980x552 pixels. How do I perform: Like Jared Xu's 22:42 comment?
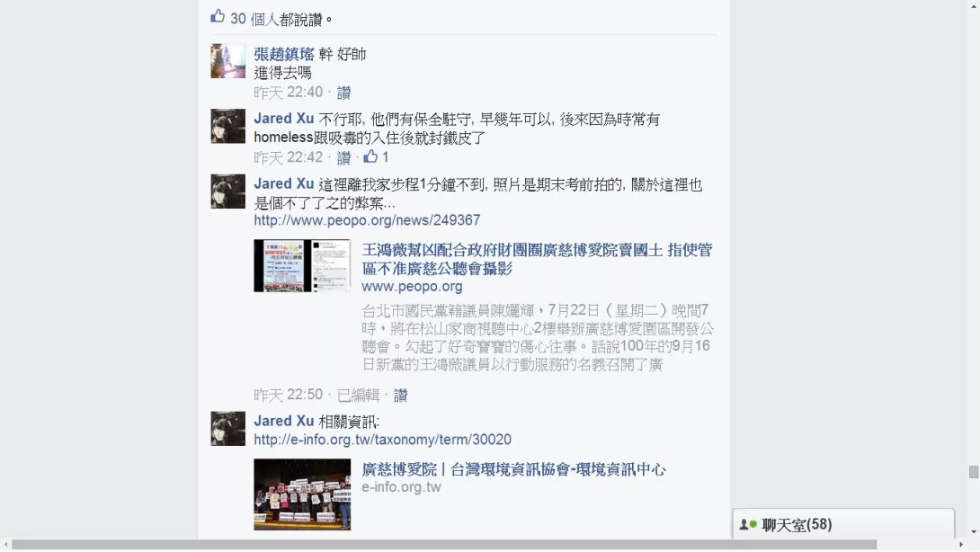click(343, 157)
